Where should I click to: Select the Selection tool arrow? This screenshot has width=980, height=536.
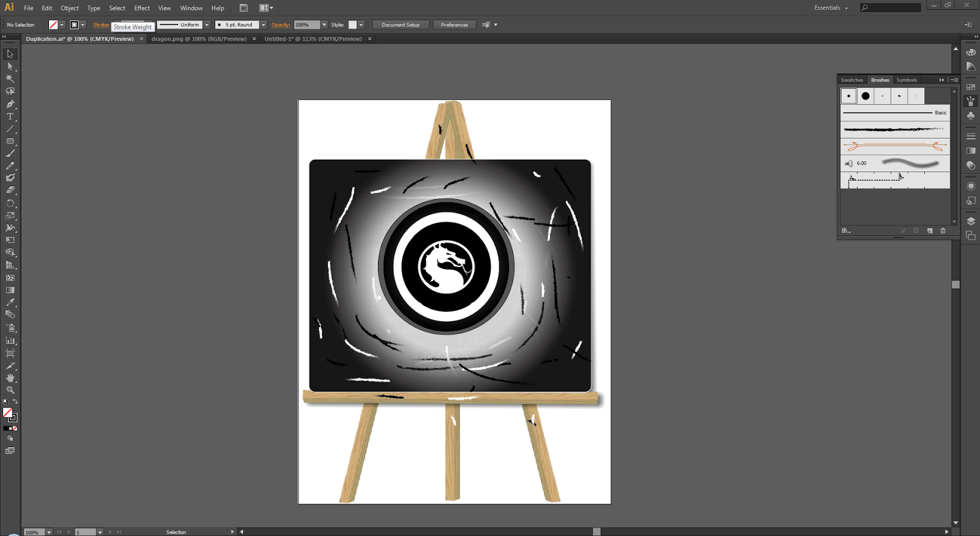(x=10, y=54)
